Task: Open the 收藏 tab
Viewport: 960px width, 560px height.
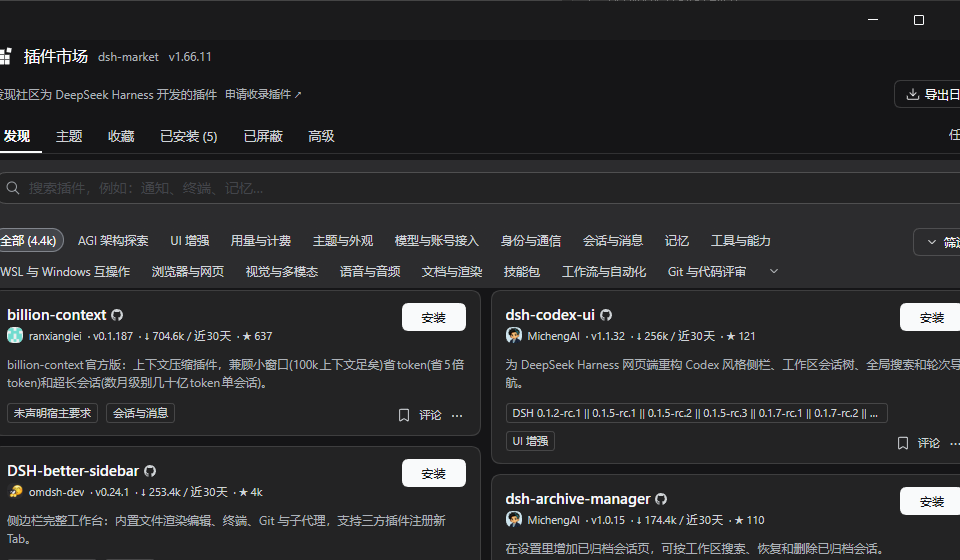Action: pos(121,136)
